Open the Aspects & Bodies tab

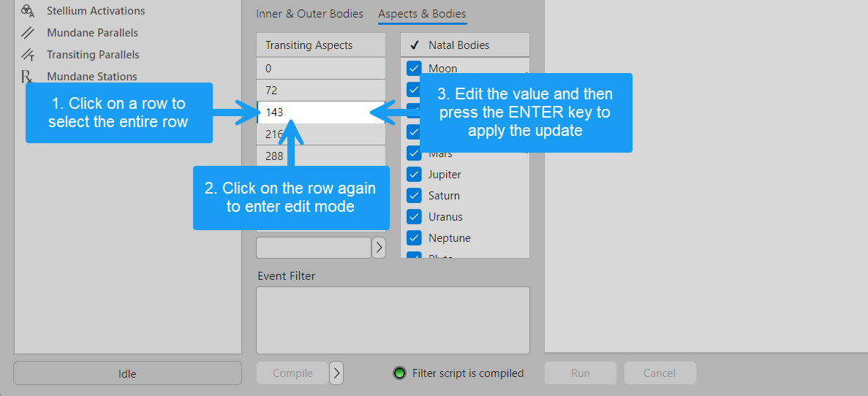tap(423, 14)
